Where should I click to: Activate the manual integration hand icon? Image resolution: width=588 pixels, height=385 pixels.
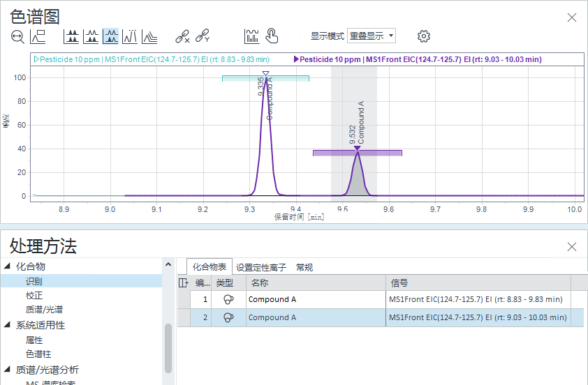click(x=272, y=36)
